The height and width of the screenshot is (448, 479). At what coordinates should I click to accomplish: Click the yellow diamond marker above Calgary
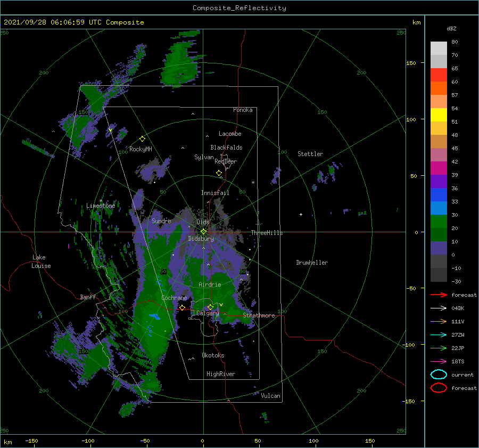pyautogui.click(x=210, y=307)
